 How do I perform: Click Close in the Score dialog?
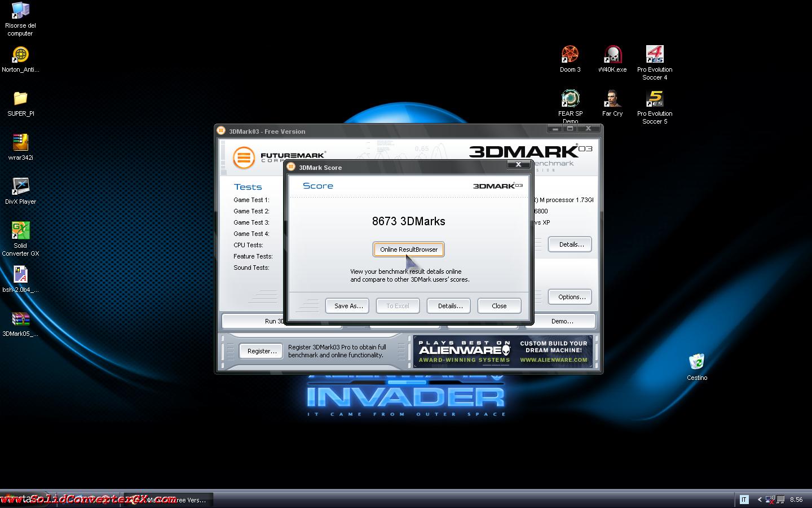point(499,306)
